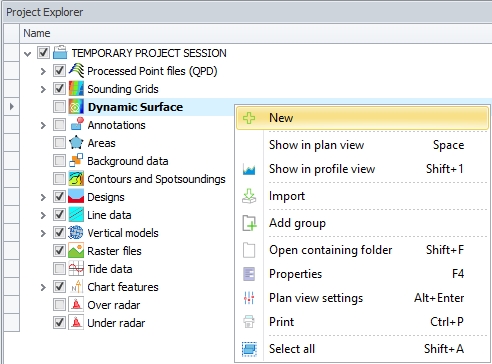Click the Contours and Spotsoundings icon
This screenshot has height=364, width=492.
point(76,179)
